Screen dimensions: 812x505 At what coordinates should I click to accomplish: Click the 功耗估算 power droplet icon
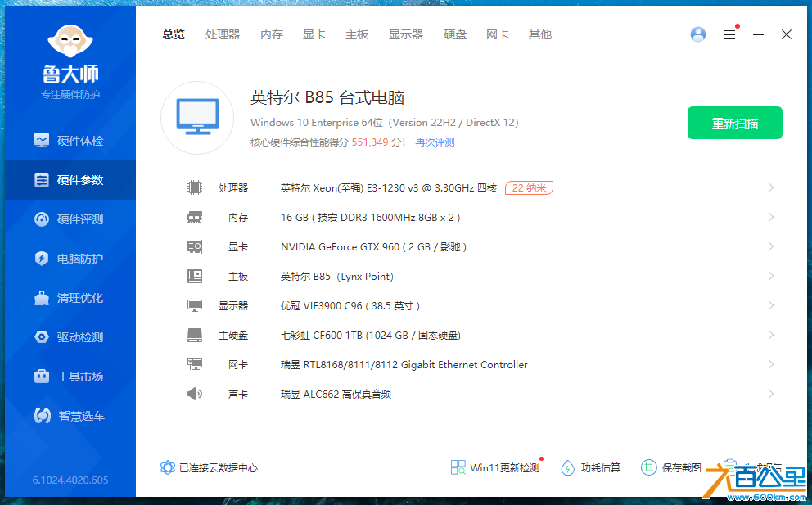coord(567,467)
